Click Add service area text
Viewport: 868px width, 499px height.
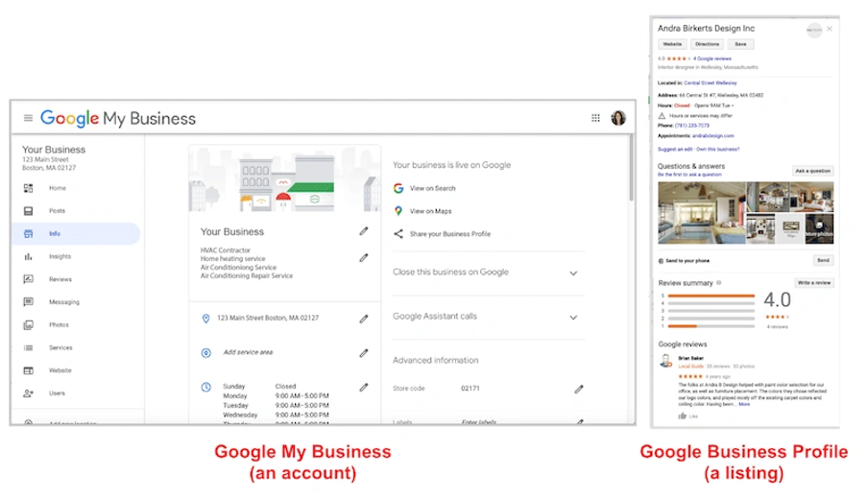coord(248,352)
